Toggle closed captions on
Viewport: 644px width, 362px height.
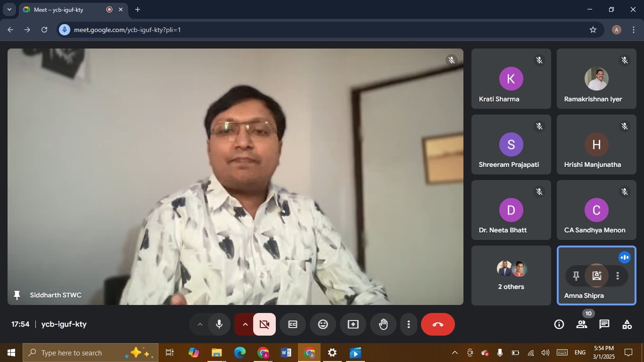293,324
